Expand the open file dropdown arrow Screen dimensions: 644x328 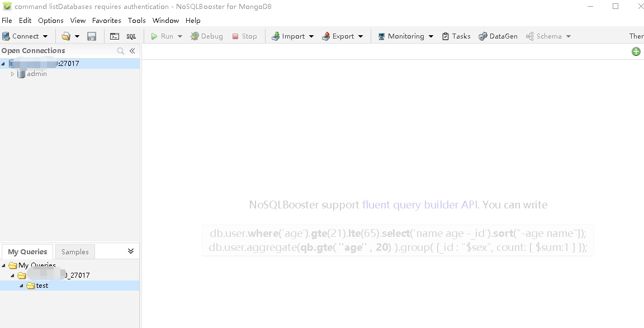[77, 36]
